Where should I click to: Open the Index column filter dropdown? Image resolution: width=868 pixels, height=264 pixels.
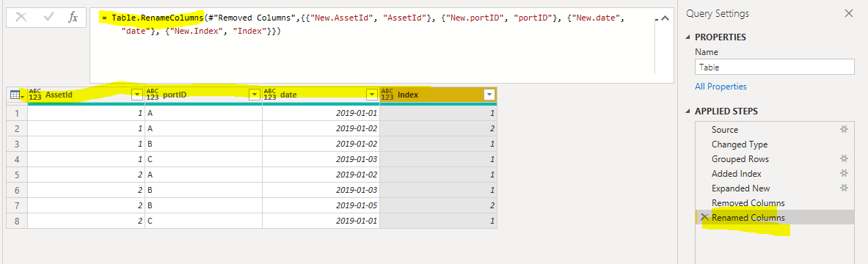coord(489,95)
